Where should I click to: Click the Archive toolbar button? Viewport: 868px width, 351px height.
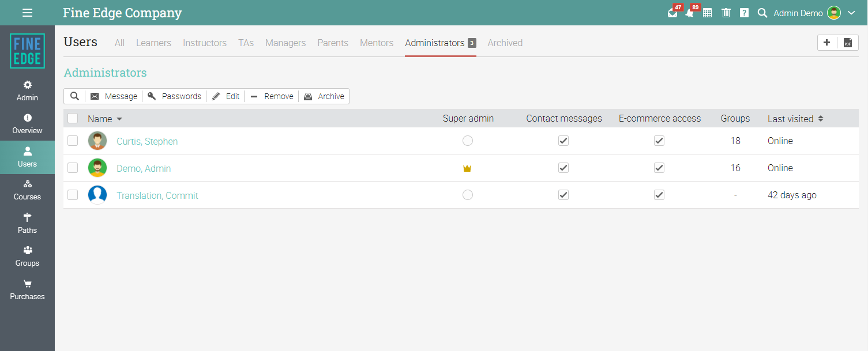point(324,96)
